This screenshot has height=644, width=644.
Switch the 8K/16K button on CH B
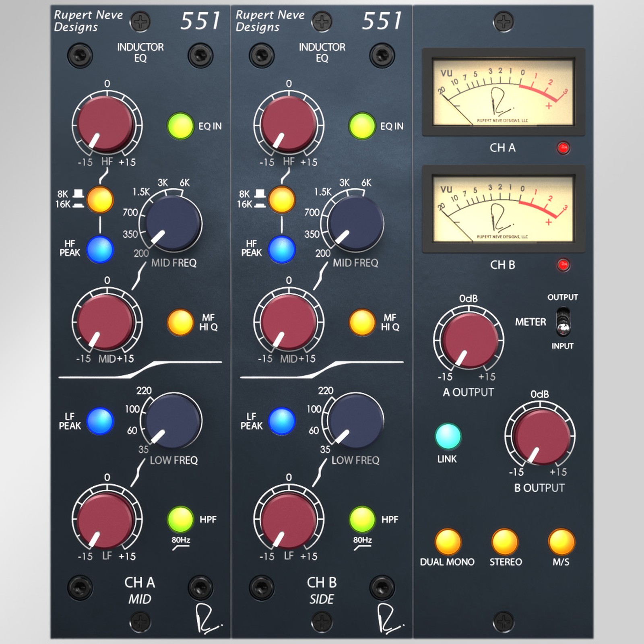pyautogui.click(x=282, y=199)
